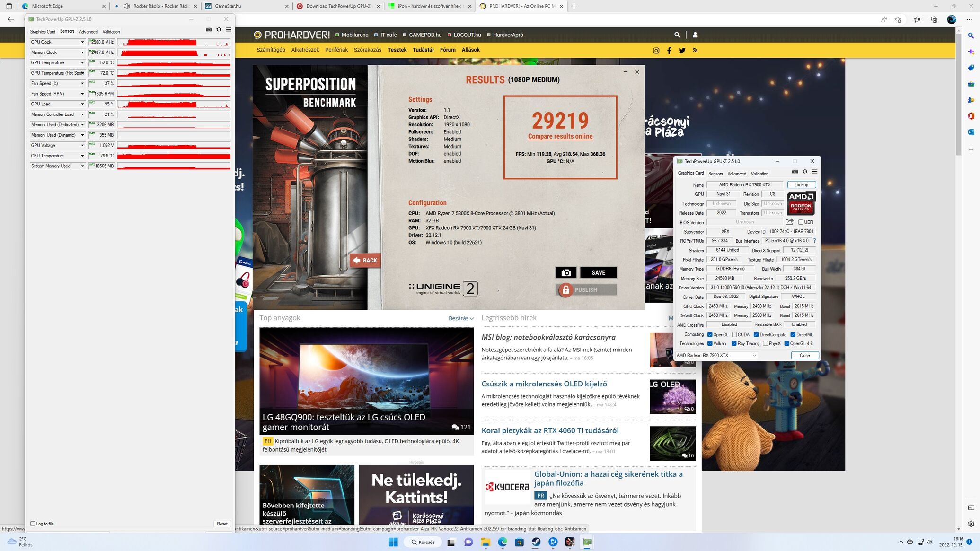Image resolution: width=980 pixels, height=551 pixels.
Task: Toggle the UEFI checkbox in GPU-Z
Action: click(x=801, y=222)
